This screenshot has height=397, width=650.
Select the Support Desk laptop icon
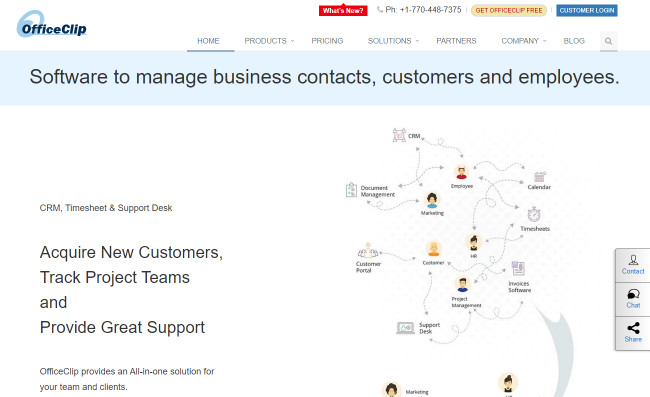tap(405, 328)
